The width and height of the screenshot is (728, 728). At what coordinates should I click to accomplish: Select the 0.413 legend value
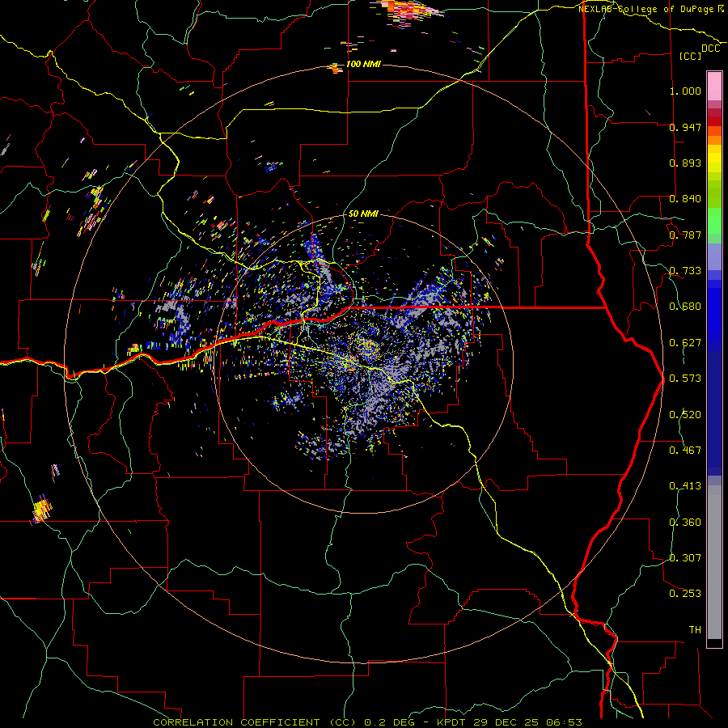[x=685, y=486]
